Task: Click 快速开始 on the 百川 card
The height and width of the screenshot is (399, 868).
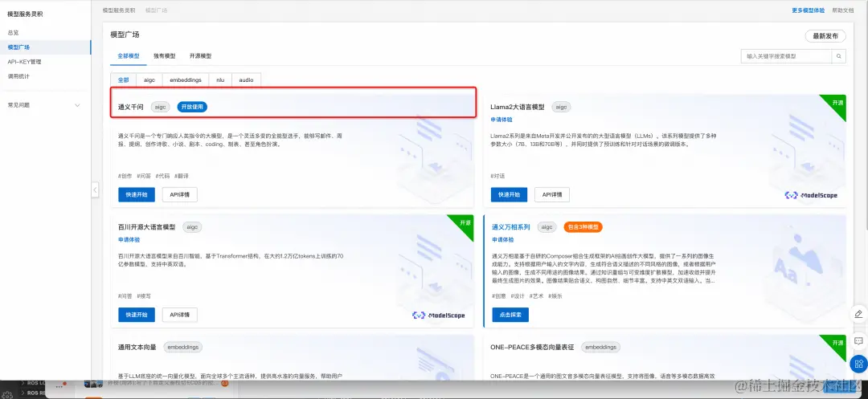Action: pos(136,315)
